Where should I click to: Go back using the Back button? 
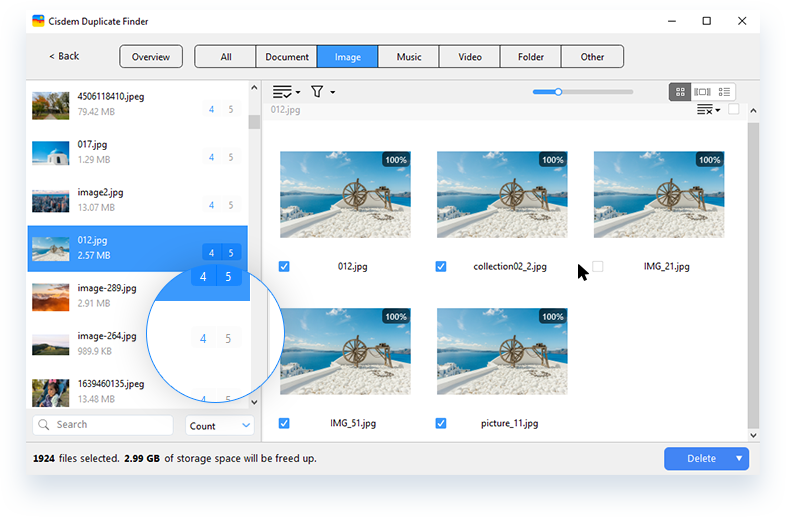(x=66, y=56)
